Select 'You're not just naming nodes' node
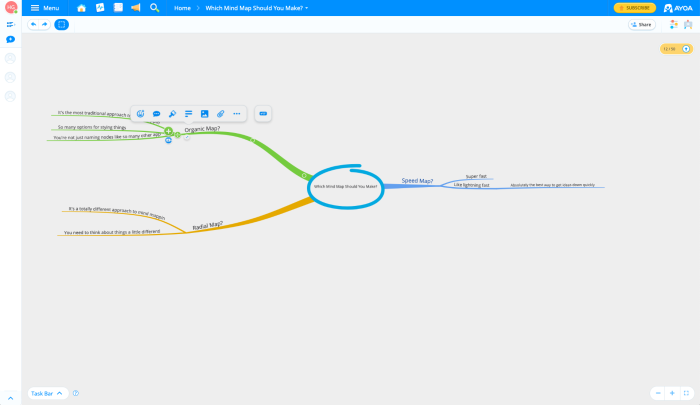 point(107,136)
